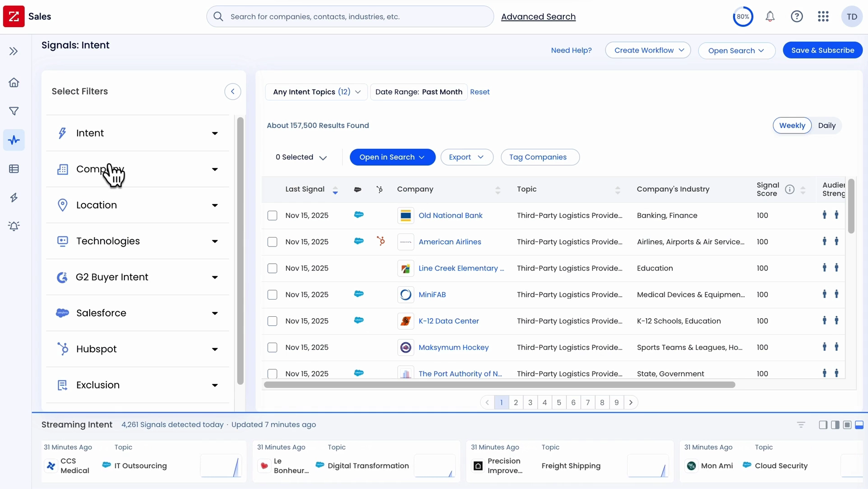Click Save & Subscribe button

pos(823,50)
